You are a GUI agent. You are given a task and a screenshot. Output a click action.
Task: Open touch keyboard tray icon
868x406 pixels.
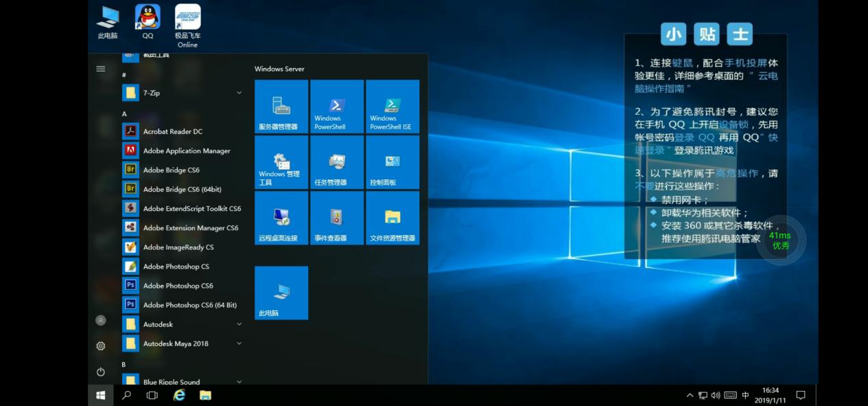[730, 395]
